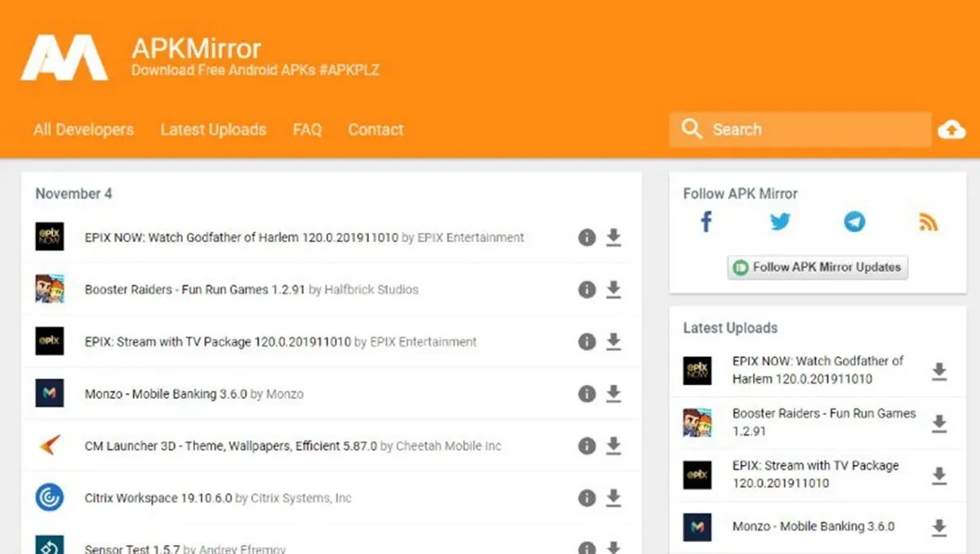Image resolution: width=980 pixels, height=554 pixels.
Task: Open info details for Monzo Mobile Banking
Action: [x=586, y=393]
